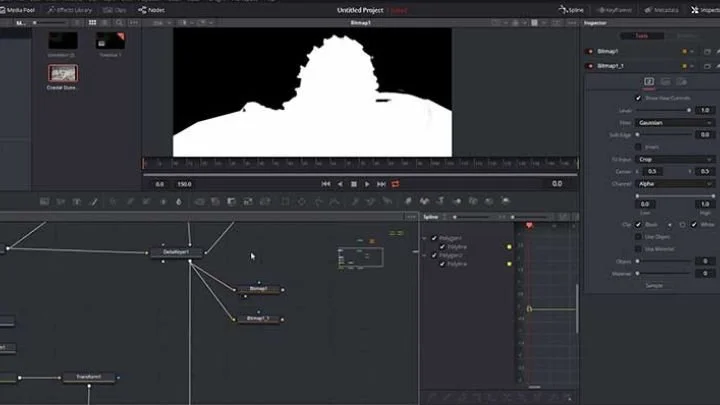This screenshot has width=720, height=405.
Task: Select the Bitmap1_1 node
Action: click(x=259, y=318)
